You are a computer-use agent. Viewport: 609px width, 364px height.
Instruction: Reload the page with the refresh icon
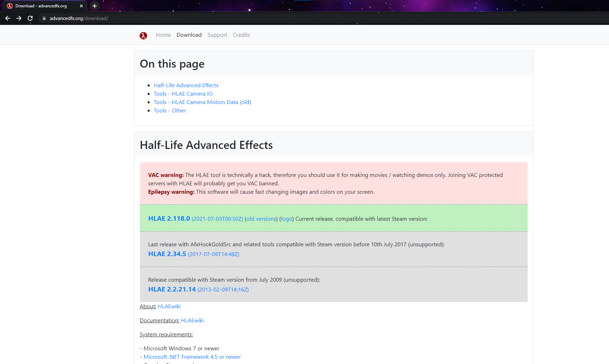click(x=30, y=18)
